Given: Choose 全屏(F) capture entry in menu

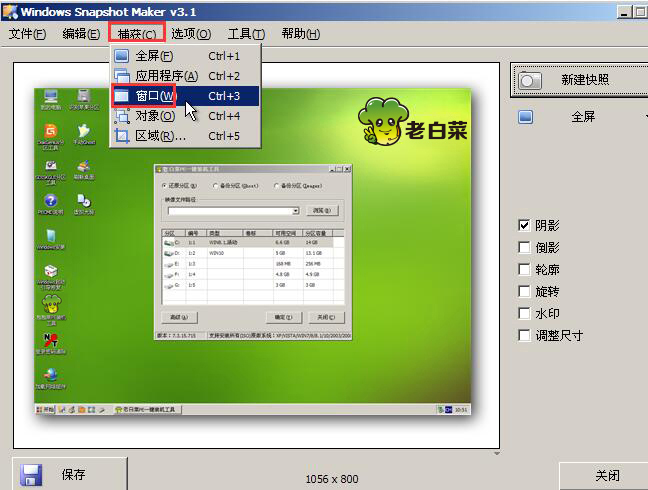Looking at the screenshot, I should 186,56.
